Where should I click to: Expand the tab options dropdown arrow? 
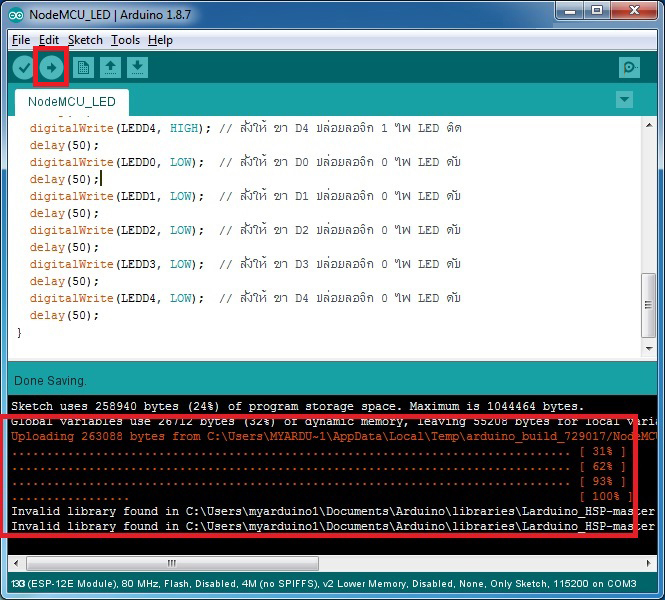pos(625,100)
